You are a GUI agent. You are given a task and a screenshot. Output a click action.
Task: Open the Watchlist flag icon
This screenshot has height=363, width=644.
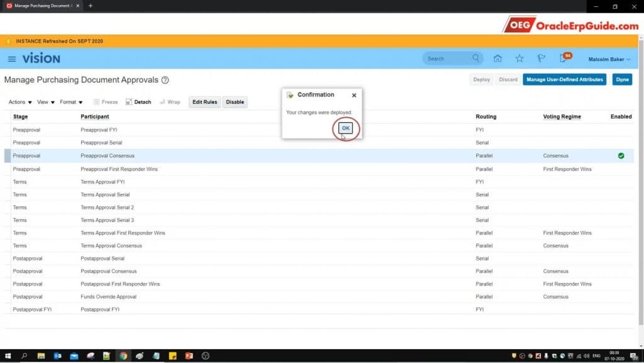541,59
